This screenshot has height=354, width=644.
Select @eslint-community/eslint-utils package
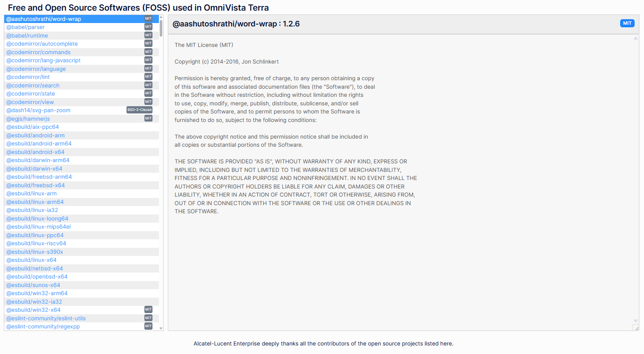coord(46,319)
